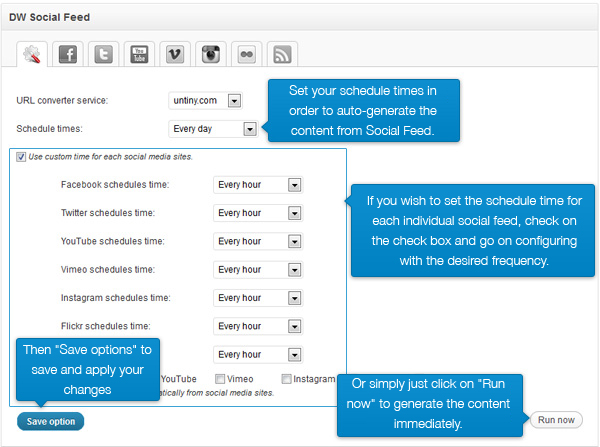Select the Instagram tab icon
600x447 pixels.
[211, 54]
